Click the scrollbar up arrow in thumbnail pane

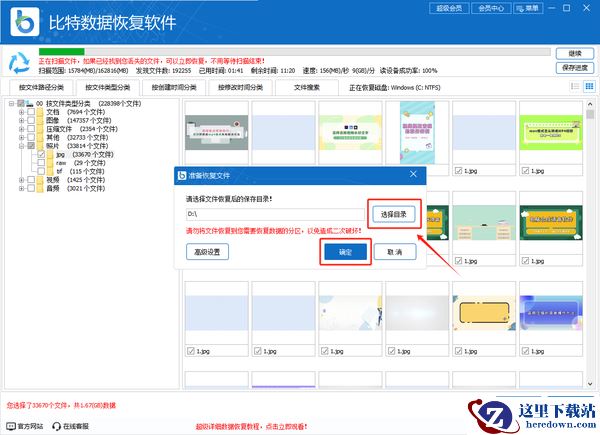[590, 104]
